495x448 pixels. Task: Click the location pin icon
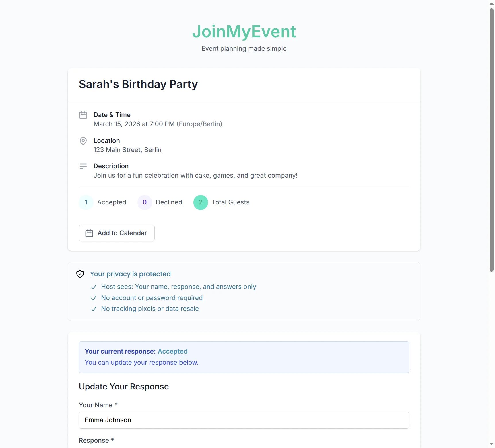[x=83, y=141]
